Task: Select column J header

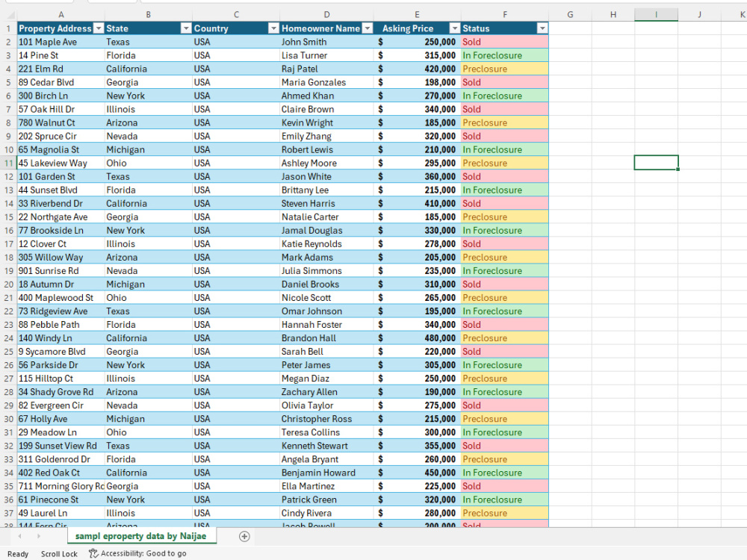Action: [699, 15]
